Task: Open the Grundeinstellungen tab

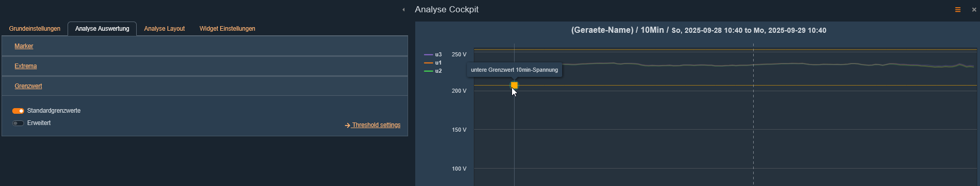Action: [x=34, y=29]
